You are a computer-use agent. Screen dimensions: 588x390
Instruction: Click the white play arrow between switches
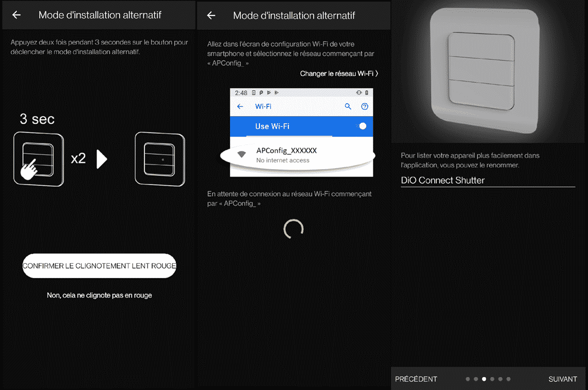pos(102,159)
